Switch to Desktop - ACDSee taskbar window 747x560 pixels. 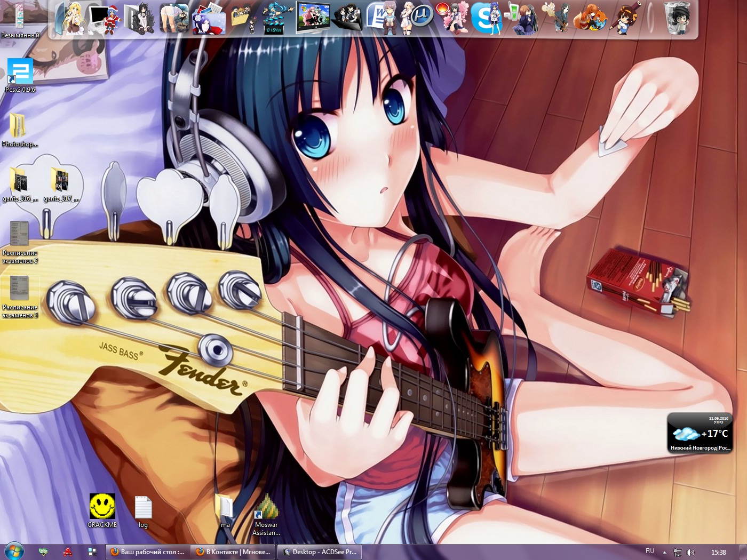click(320, 552)
